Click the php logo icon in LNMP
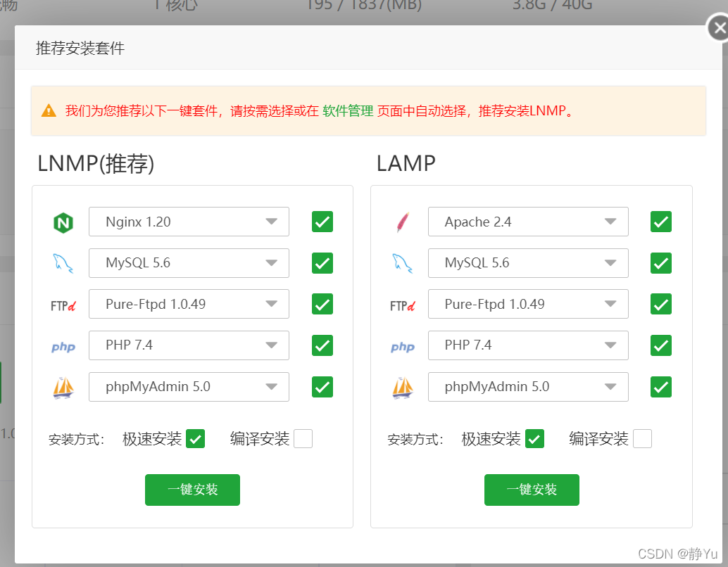The width and height of the screenshot is (728, 567). pyautogui.click(x=63, y=347)
